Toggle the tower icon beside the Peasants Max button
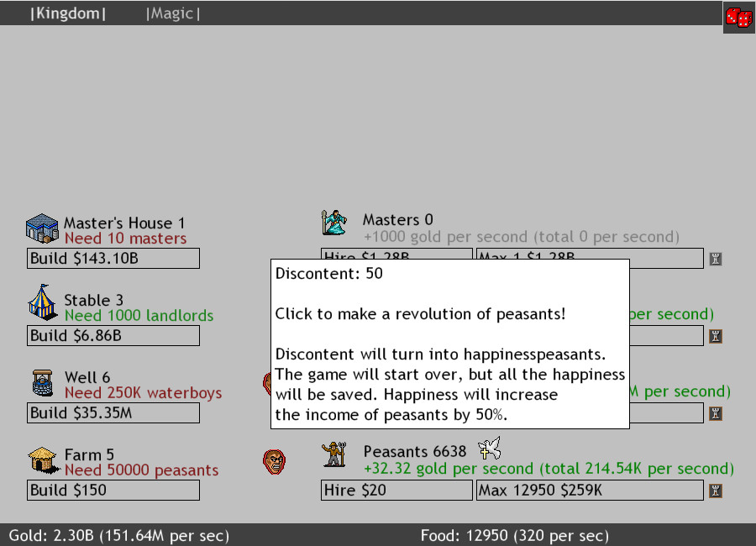 tap(715, 490)
